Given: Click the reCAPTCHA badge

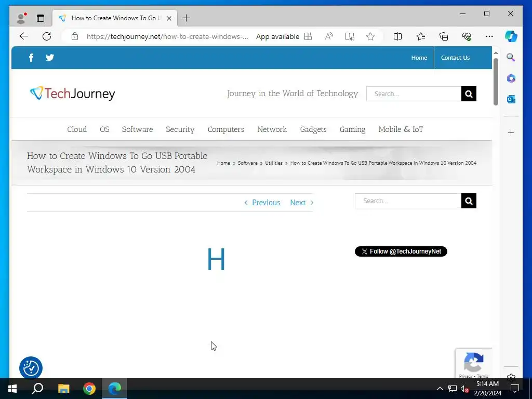Looking at the screenshot, I should tap(474, 364).
